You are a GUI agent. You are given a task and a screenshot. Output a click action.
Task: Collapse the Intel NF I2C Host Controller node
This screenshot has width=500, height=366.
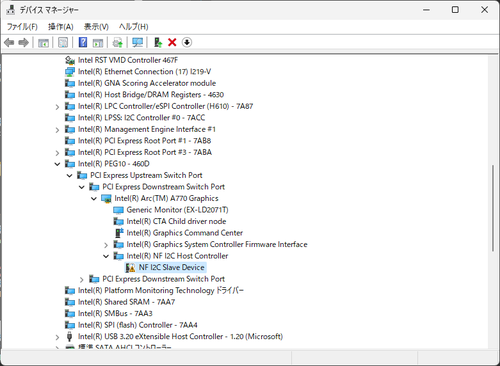click(106, 256)
